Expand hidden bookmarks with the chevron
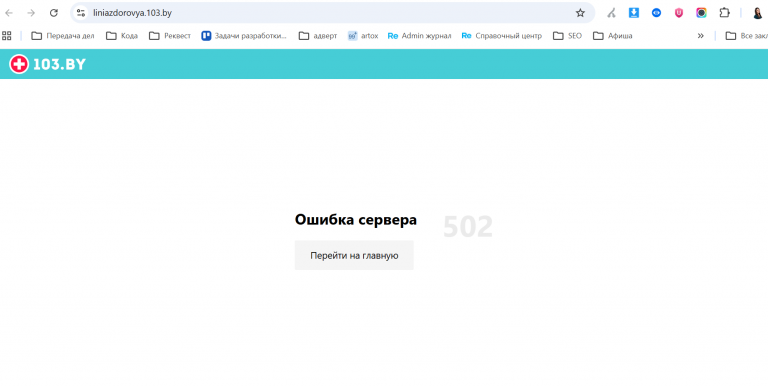The image size is (768, 386). tap(700, 36)
